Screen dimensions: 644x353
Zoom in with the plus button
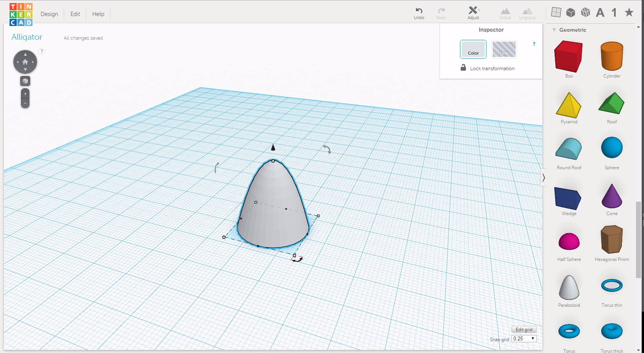[x=25, y=94]
